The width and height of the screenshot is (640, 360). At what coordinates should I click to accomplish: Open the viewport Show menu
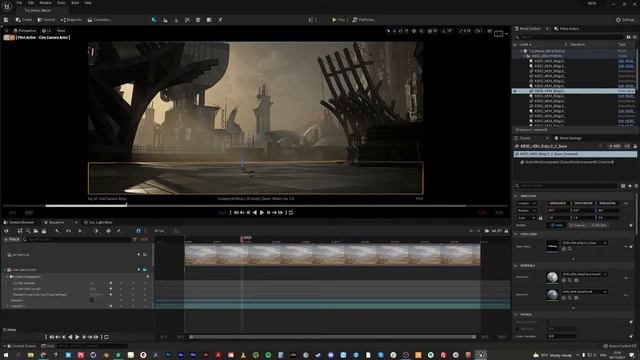pyautogui.click(x=61, y=31)
